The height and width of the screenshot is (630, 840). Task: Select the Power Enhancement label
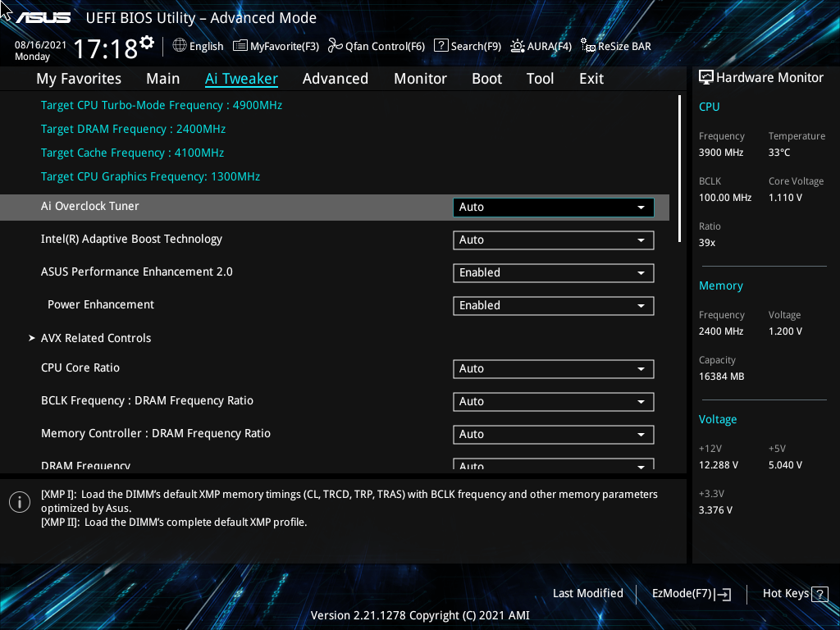[x=101, y=304]
